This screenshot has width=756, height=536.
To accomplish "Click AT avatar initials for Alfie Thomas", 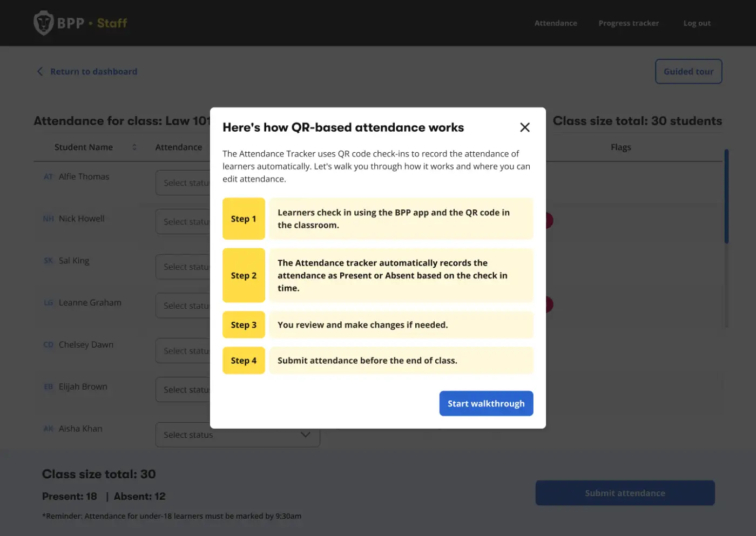I will point(49,177).
